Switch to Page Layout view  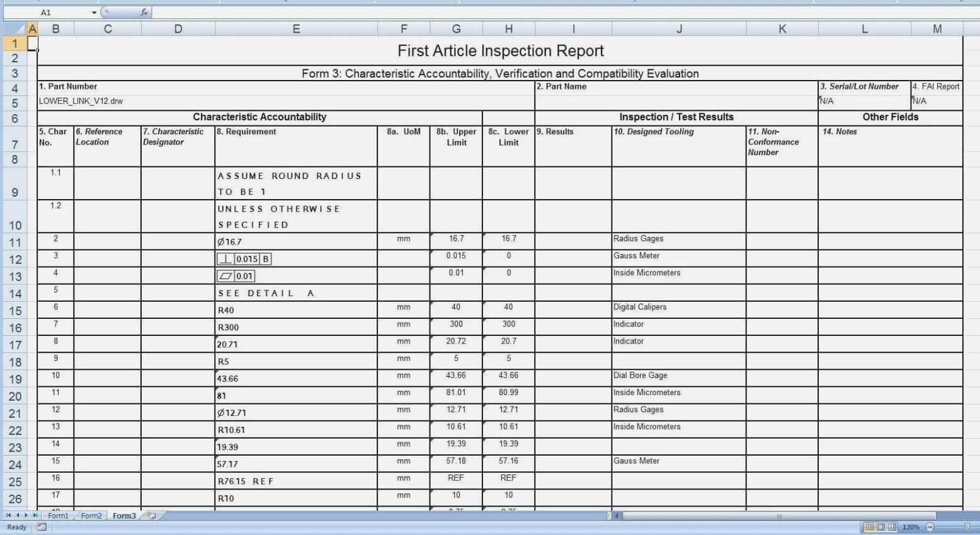click(880, 527)
